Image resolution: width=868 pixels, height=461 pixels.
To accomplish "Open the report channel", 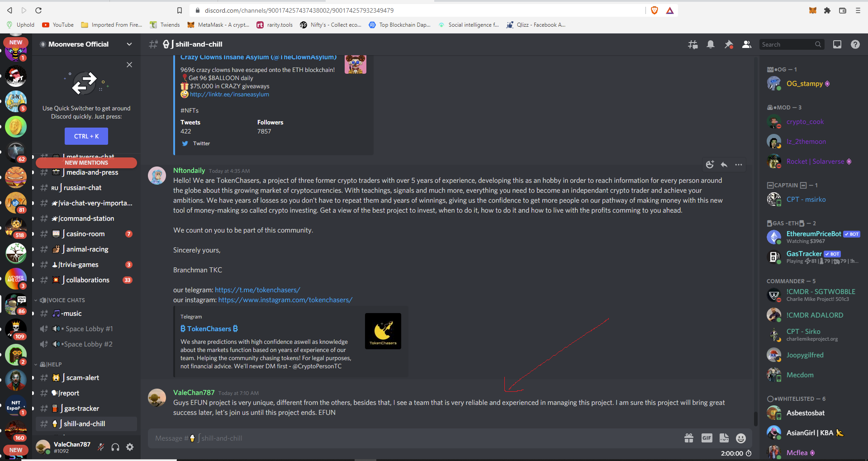I will [x=86, y=393].
